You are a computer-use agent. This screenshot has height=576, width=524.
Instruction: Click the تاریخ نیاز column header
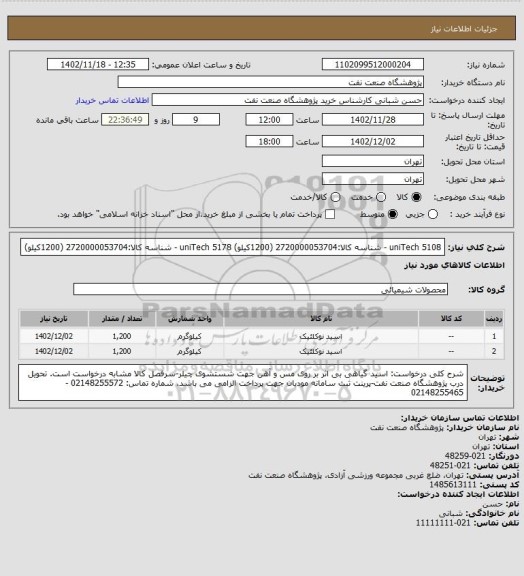coord(54,319)
